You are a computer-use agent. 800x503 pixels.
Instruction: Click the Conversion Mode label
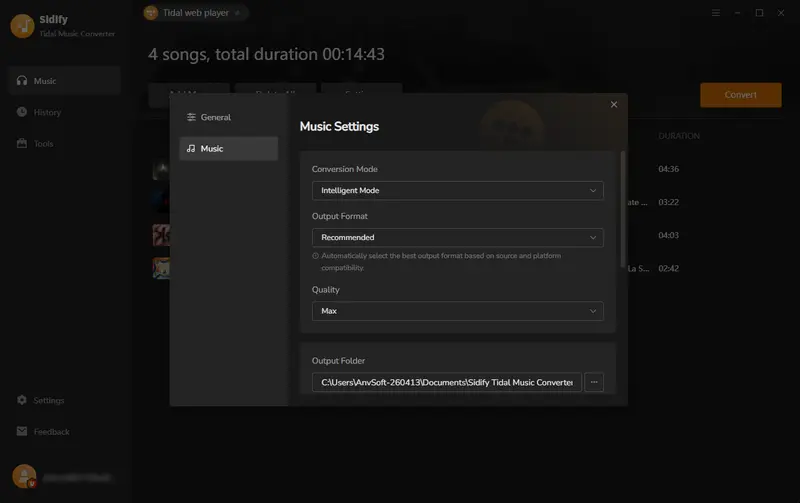pos(344,169)
